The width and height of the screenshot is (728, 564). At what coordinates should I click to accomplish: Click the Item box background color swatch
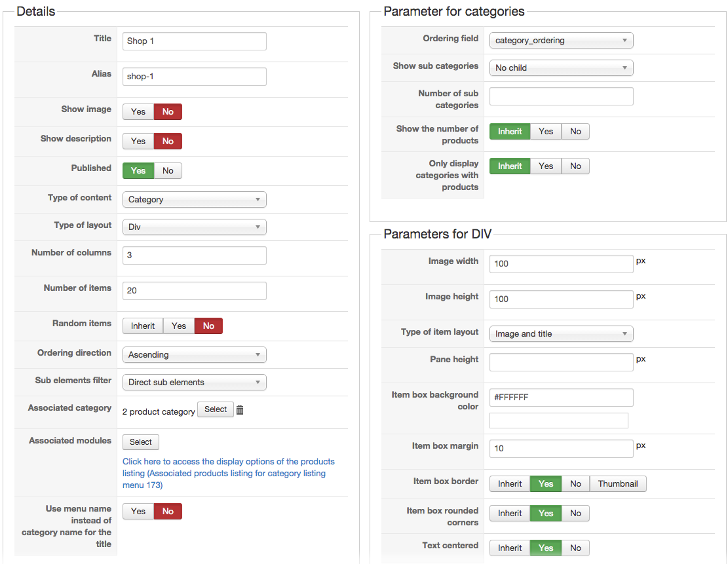[558, 421]
